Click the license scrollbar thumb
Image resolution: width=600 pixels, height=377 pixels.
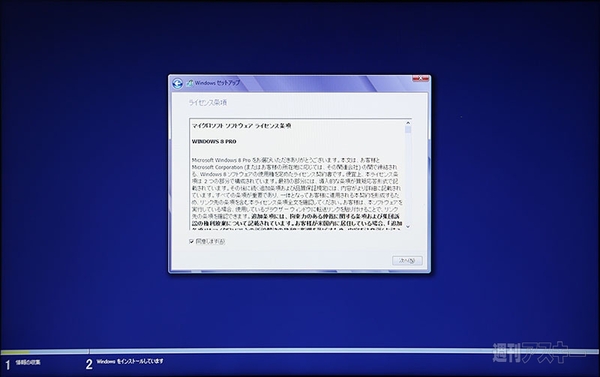pyautogui.click(x=408, y=129)
